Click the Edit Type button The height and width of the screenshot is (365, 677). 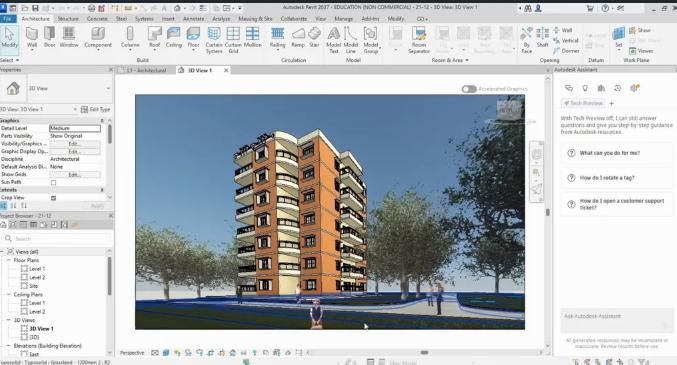95,109
